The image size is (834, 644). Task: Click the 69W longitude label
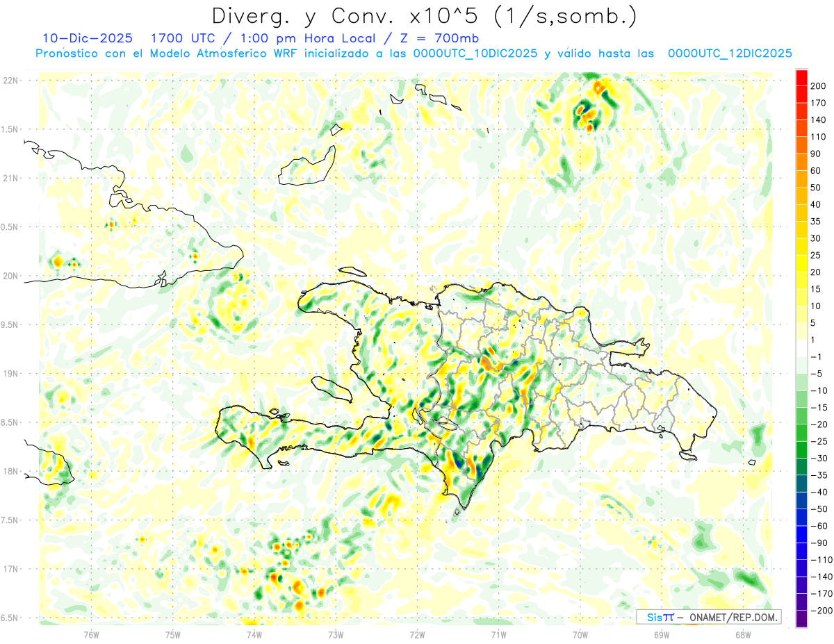[662, 634]
